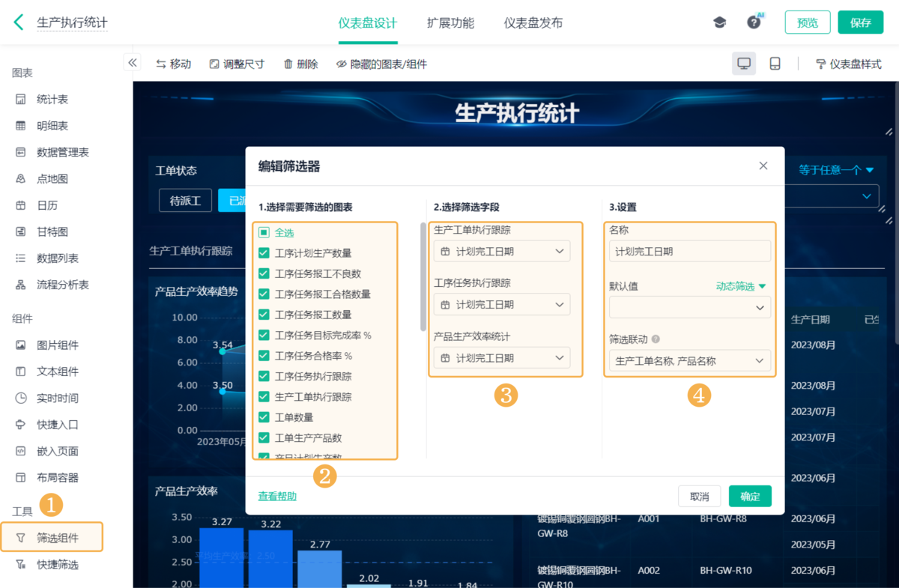Switch to mobile preview layout
Viewport: 899px width, 588px height.
(775, 64)
